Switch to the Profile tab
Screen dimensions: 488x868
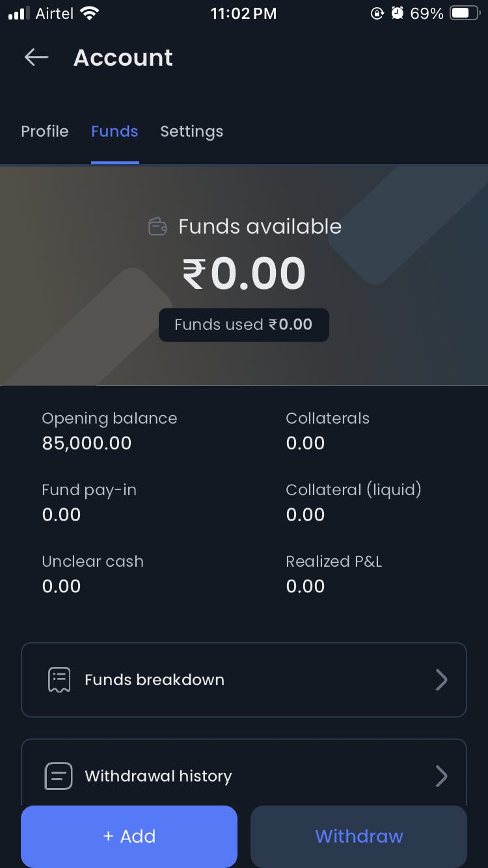[45, 131]
